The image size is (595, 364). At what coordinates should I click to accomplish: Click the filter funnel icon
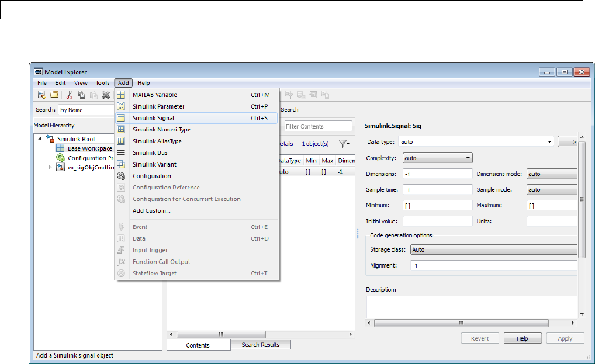click(343, 144)
